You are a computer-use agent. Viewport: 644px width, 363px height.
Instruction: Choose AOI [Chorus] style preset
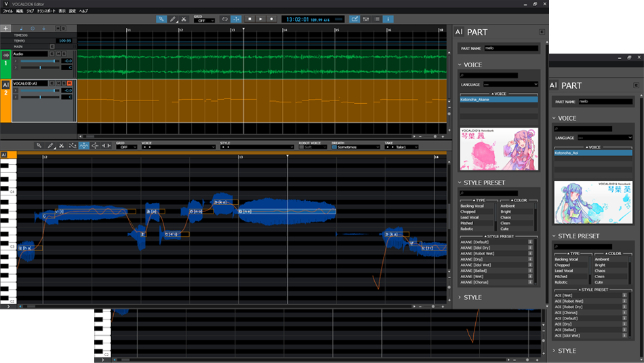coord(588,313)
